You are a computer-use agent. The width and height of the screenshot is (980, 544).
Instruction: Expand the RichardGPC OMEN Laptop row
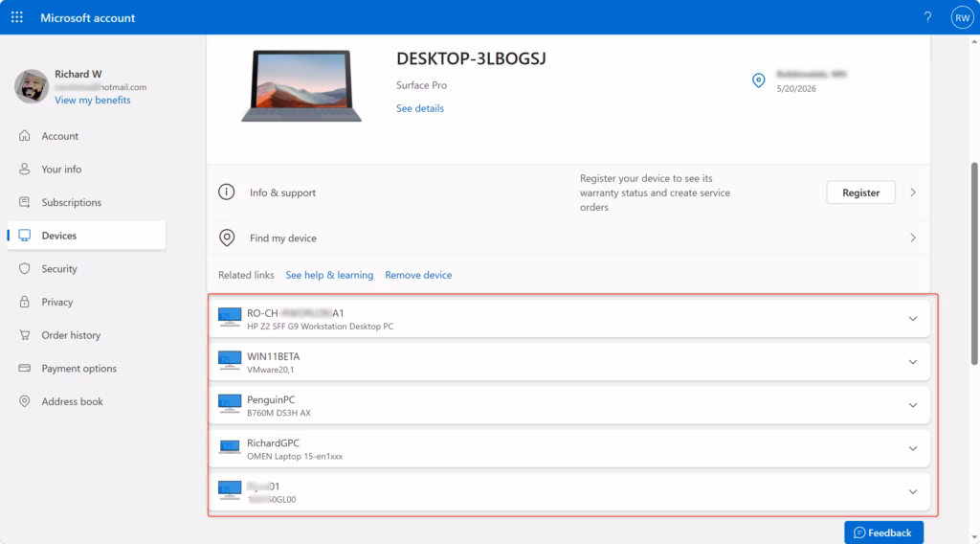point(912,448)
